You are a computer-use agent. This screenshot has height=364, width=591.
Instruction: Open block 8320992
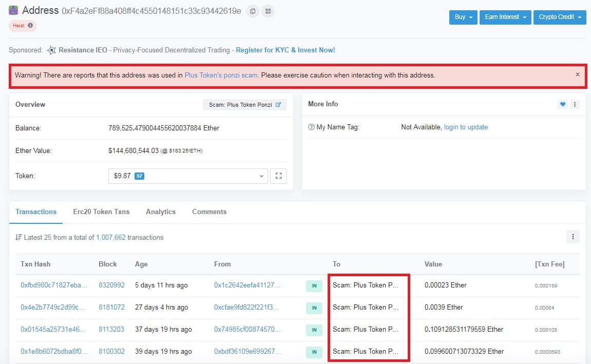pyautogui.click(x=111, y=285)
